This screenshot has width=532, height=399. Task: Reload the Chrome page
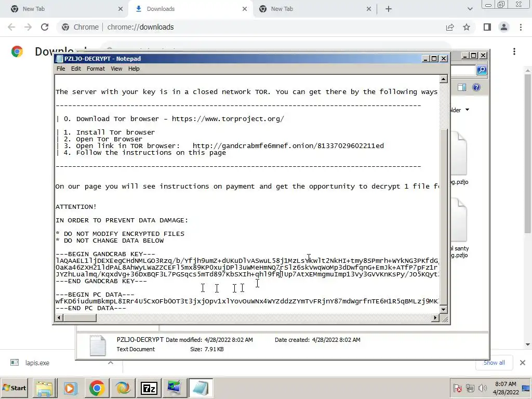pyautogui.click(x=45, y=27)
